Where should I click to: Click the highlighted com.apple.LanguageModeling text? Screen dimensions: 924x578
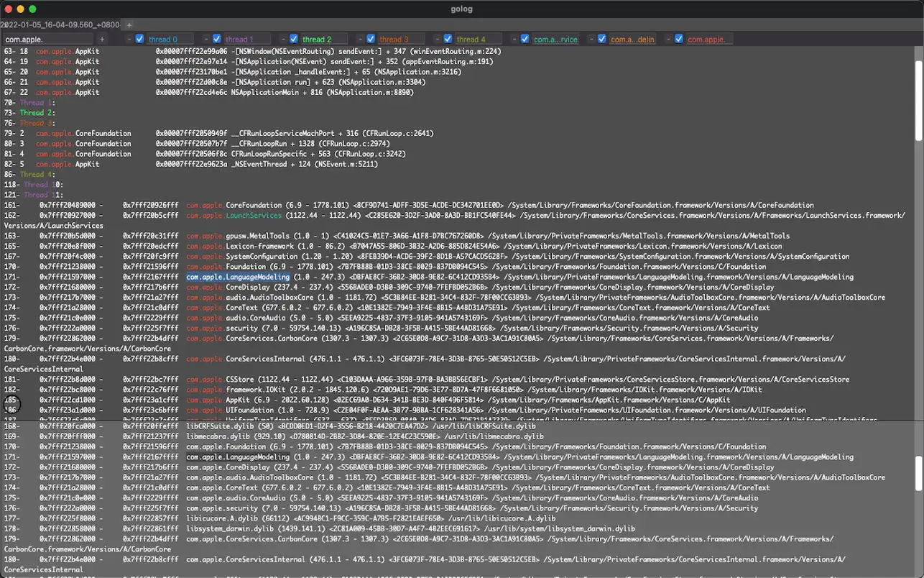pyautogui.click(x=238, y=277)
